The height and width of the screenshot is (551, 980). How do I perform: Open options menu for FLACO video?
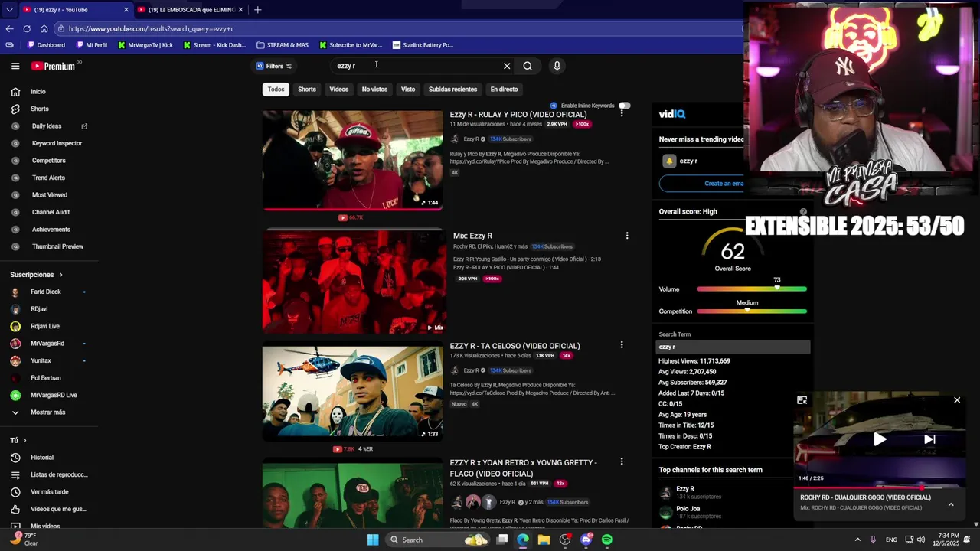click(x=622, y=461)
